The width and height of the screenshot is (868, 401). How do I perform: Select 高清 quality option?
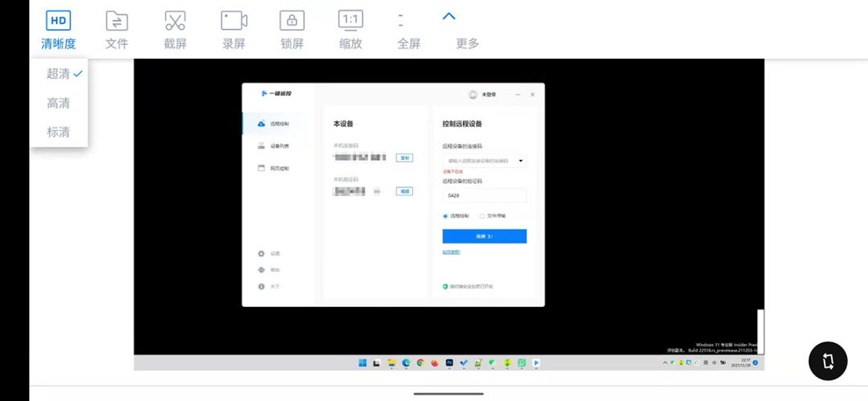click(x=59, y=103)
